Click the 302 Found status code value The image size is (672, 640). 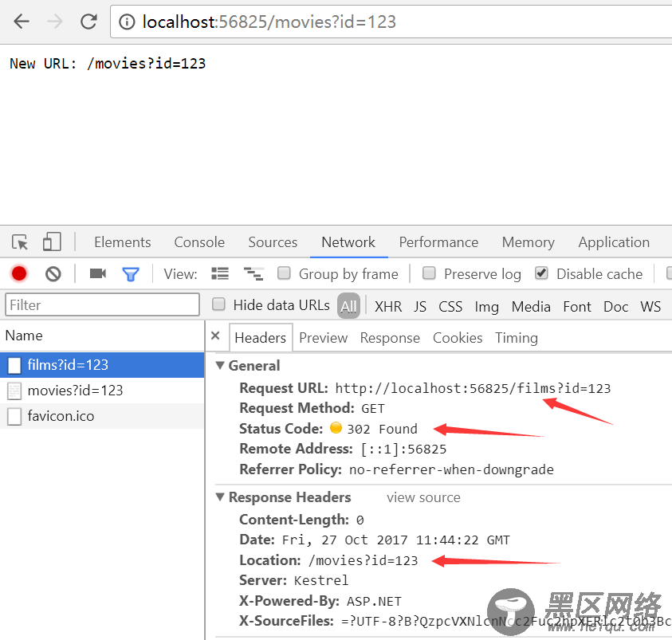click(382, 429)
